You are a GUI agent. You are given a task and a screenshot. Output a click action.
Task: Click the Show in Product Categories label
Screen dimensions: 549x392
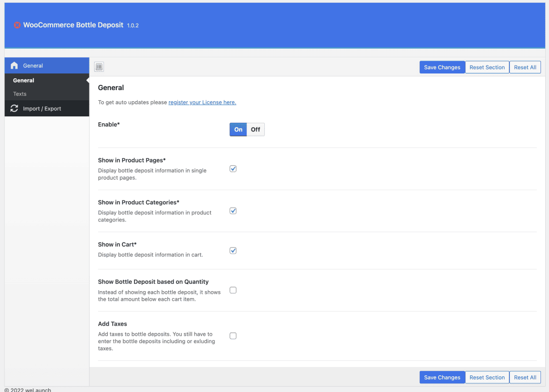tap(139, 202)
